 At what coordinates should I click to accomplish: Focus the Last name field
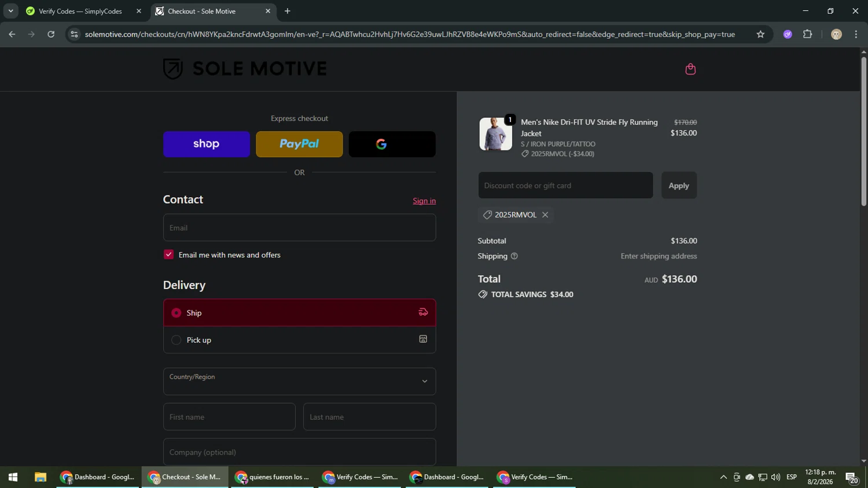tap(369, 417)
